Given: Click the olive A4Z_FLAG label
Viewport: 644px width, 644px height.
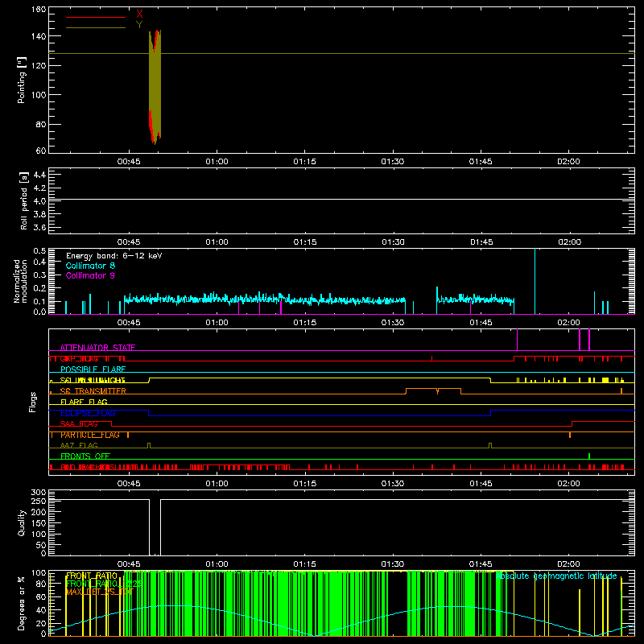Looking at the screenshot, I should tap(79, 445).
